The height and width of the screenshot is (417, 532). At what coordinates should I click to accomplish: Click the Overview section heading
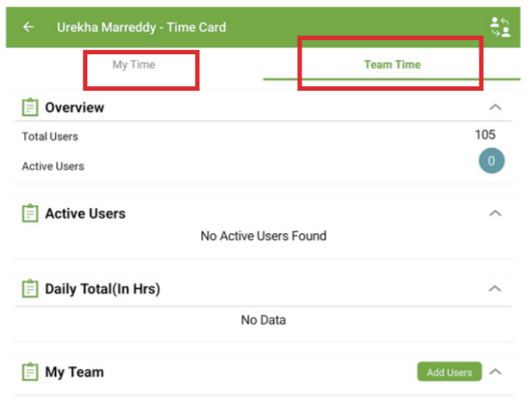pyautogui.click(x=75, y=108)
